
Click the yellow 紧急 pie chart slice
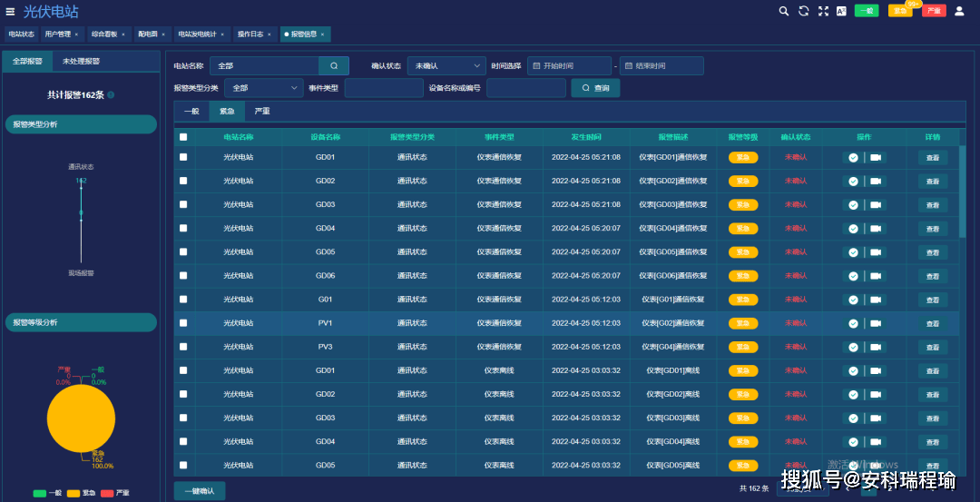(82, 418)
